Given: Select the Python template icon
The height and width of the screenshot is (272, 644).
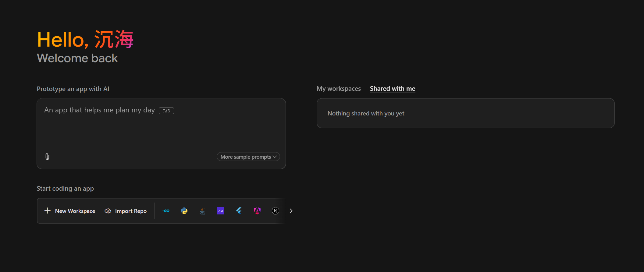Looking at the screenshot, I should (184, 211).
